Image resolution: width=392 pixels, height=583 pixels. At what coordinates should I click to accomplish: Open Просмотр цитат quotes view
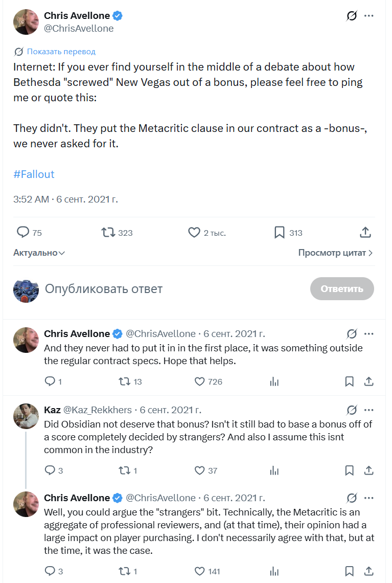(335, 253)
